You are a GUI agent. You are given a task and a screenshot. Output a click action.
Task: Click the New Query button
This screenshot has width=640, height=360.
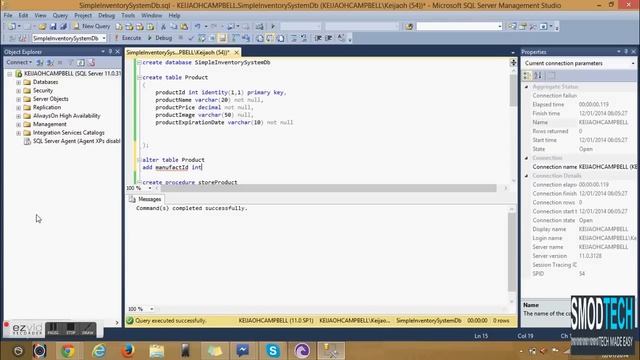click(x=91, y=26)
